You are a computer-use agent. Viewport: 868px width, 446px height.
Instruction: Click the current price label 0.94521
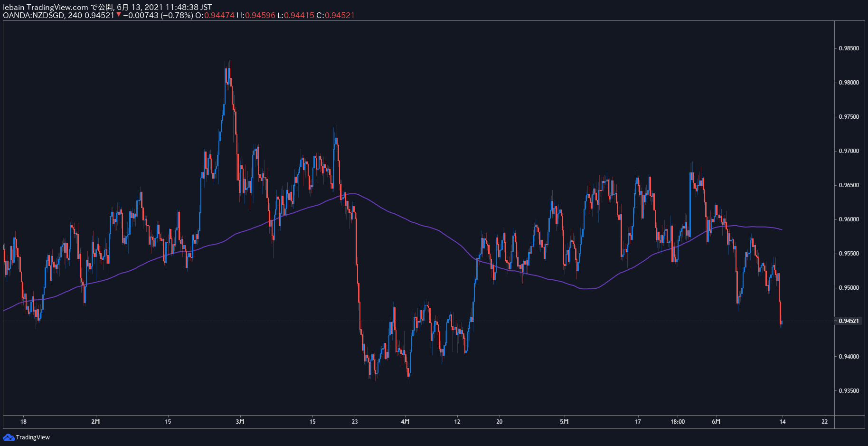[849, 321]
